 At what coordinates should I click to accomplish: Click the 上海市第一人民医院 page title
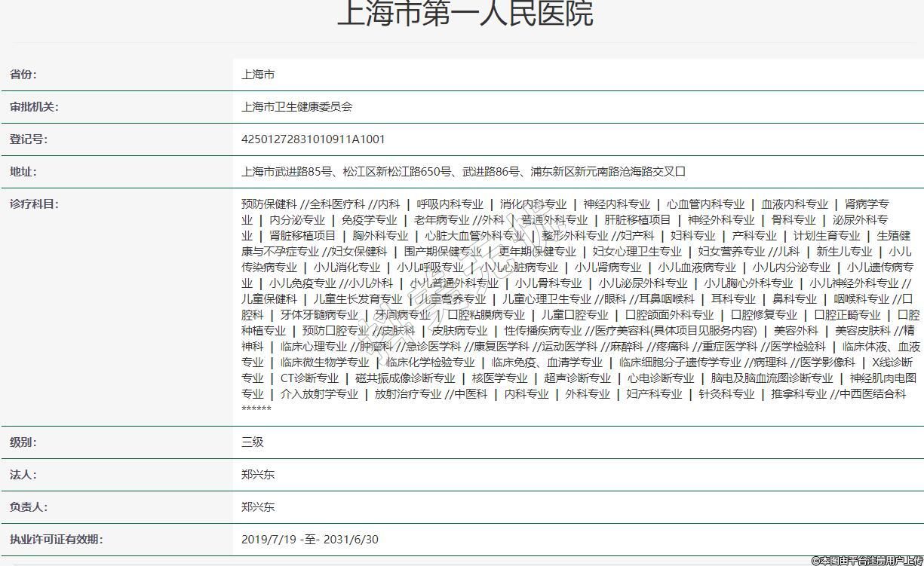pos(465,14)
